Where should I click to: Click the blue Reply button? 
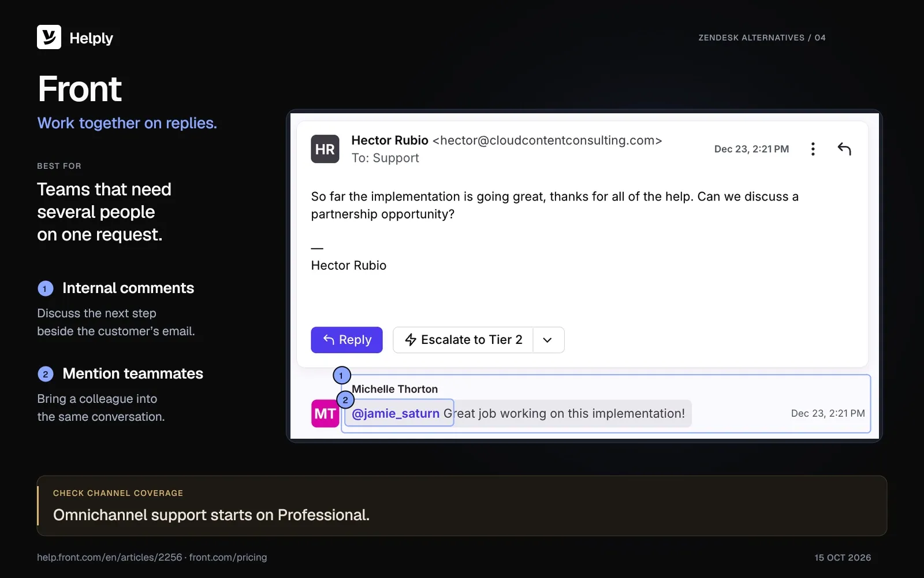click(x=346, y=340)
